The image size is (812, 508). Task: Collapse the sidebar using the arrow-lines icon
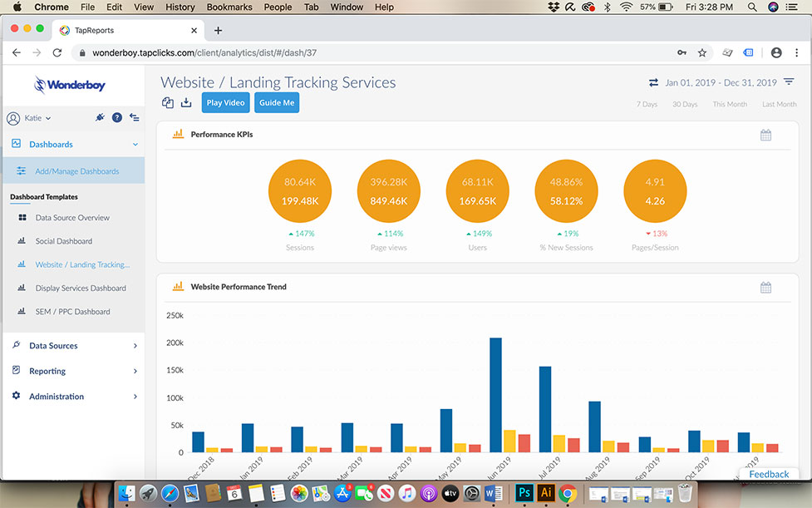(135, 117)
